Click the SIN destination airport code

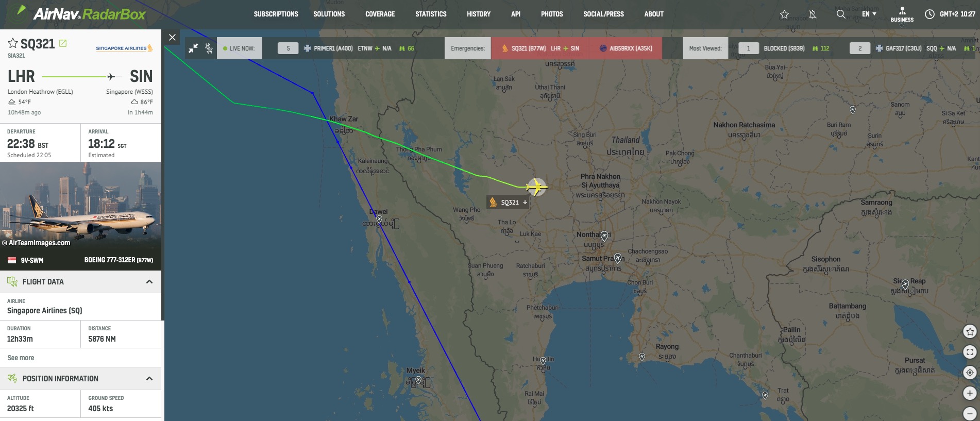[141, 76]
